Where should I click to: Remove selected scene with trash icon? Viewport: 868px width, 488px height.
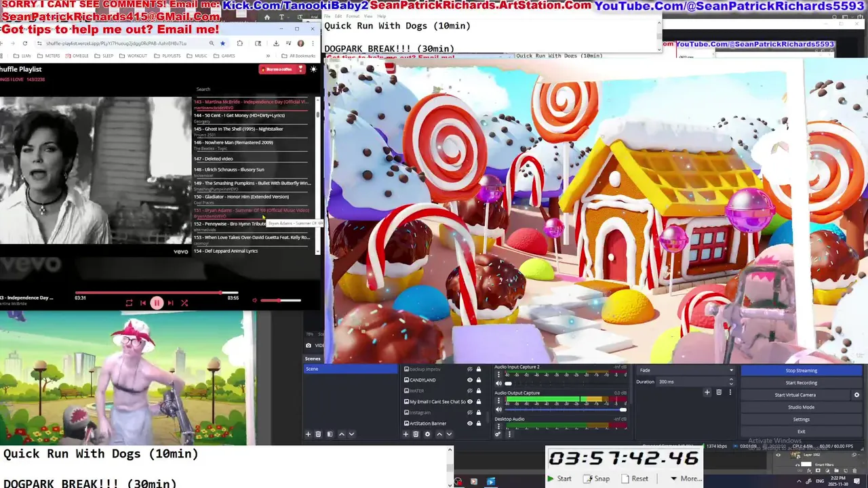pyautogui.click(x=318, y=434)
